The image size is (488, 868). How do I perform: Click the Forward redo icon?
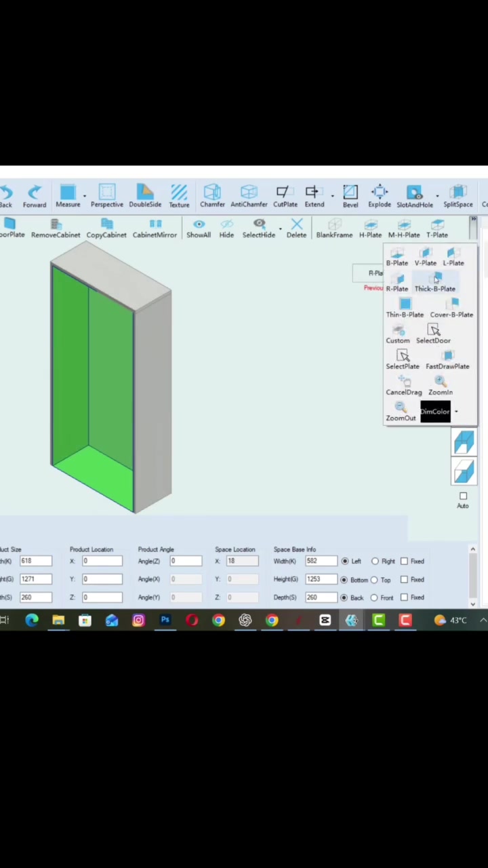pyautogui.click(x=35, y=196)
